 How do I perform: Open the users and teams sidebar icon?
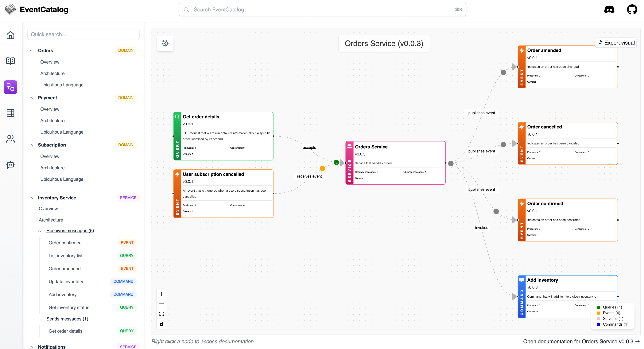[x=10, y=139]
